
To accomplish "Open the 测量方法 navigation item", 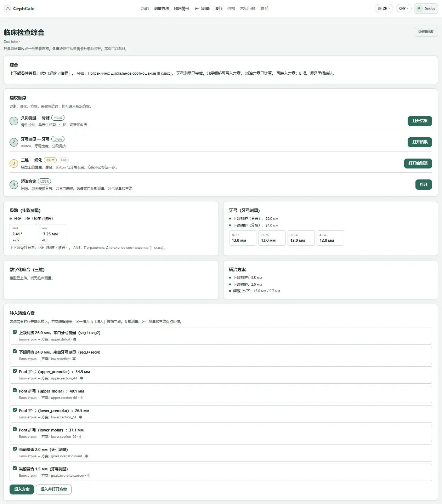I will (161, 8).
